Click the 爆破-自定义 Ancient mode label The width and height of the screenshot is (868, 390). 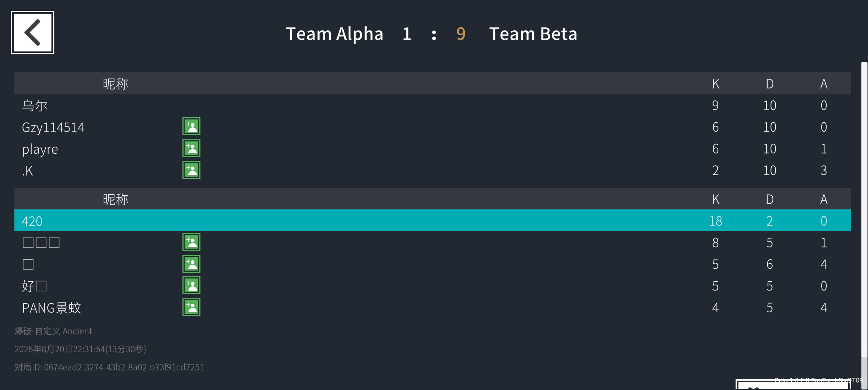(x=53, y=331)
